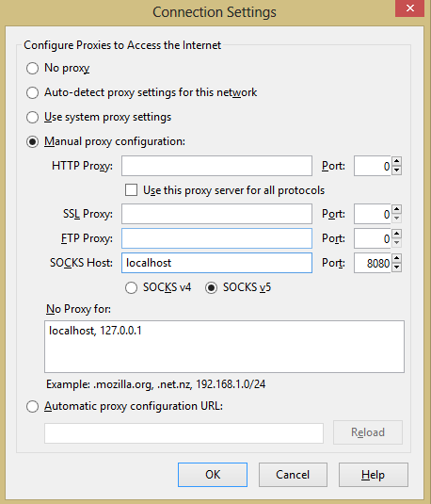Click the SSL Proxy address field
Viewport: 431px width, 504px height.
[x=216, y=214]
